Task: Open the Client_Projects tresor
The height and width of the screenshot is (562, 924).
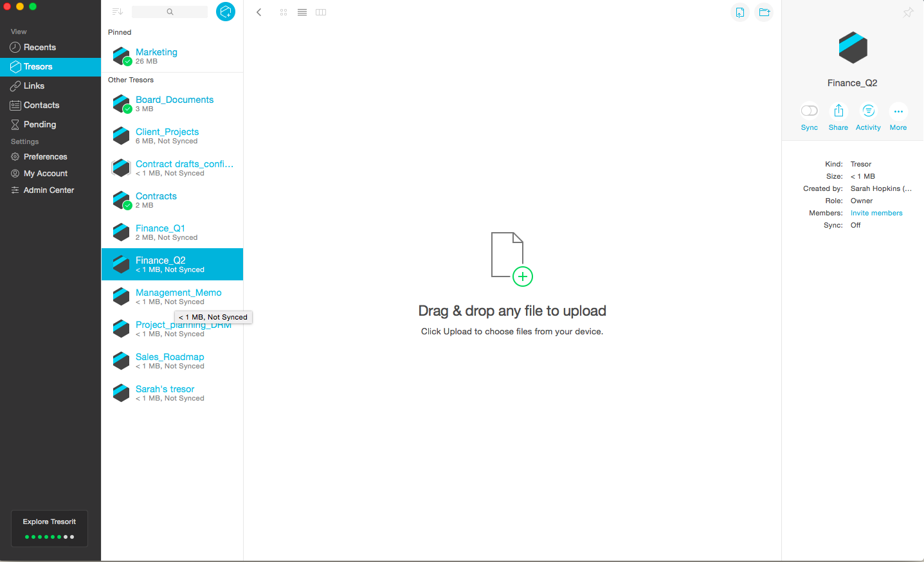Action: click(172, 136)
